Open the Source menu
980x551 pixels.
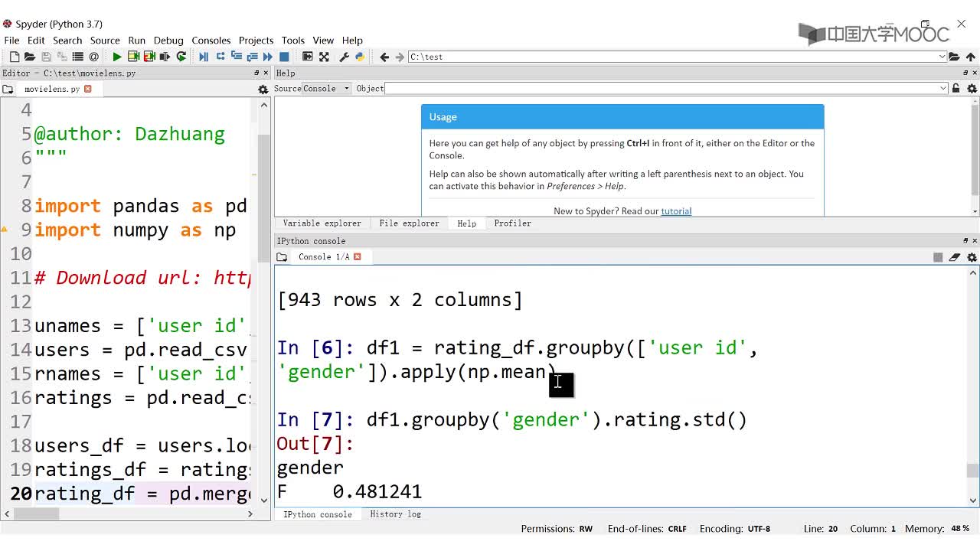tap(105, 40)
